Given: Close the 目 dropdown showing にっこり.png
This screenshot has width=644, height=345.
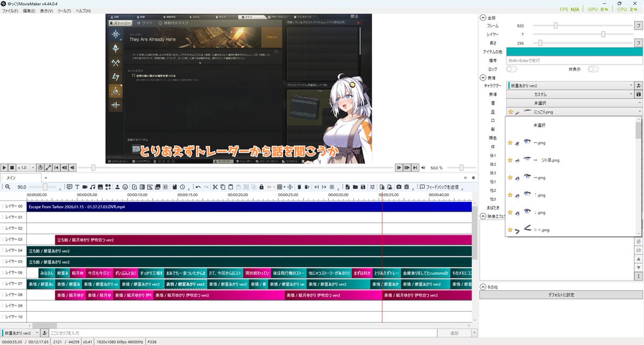Looking at the screenshot, I should pyautogui.click(x=574, y=112).
